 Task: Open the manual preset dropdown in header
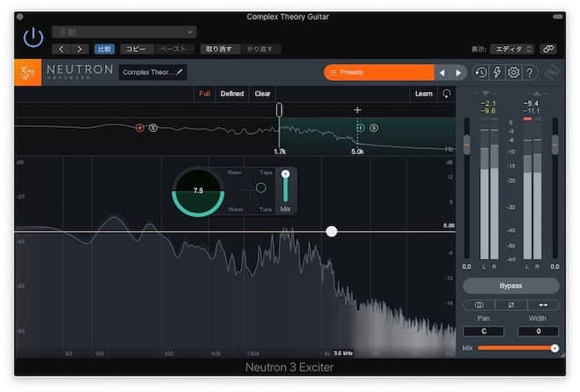tap(124, 32)
